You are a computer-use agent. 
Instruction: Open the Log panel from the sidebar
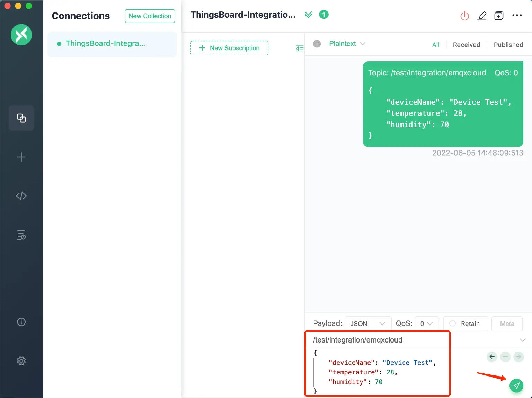click(x=21, y=235)
